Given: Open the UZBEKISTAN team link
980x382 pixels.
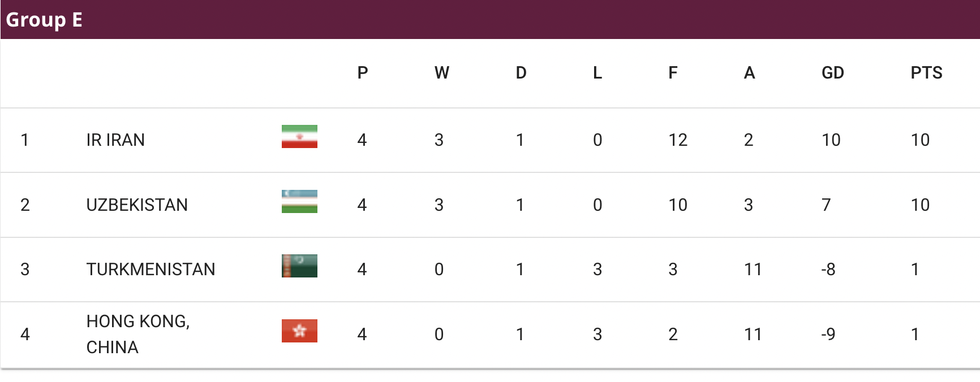Looking at the screenshot, I should coord(137,205).
